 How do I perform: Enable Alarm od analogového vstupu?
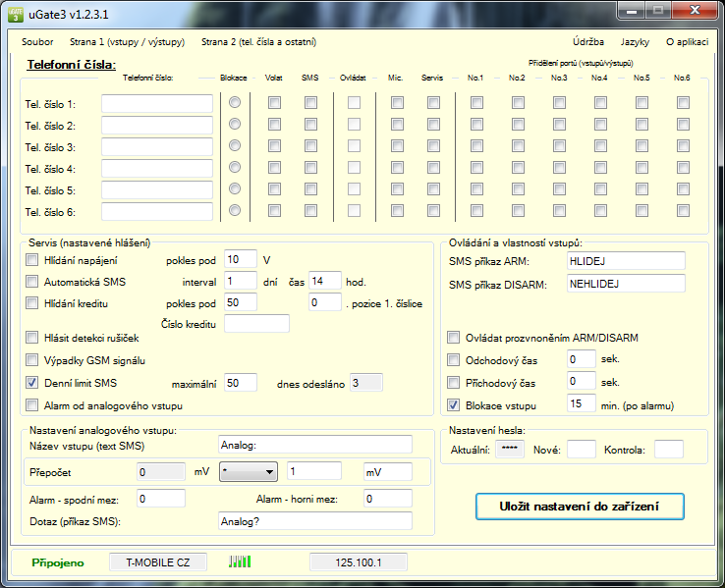point(31,405)
